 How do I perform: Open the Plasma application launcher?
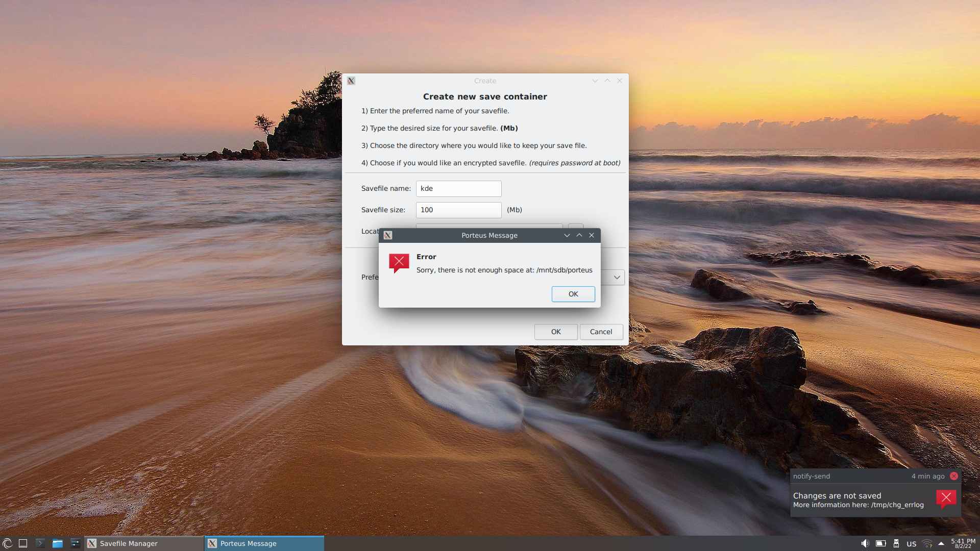coord(7,543)
